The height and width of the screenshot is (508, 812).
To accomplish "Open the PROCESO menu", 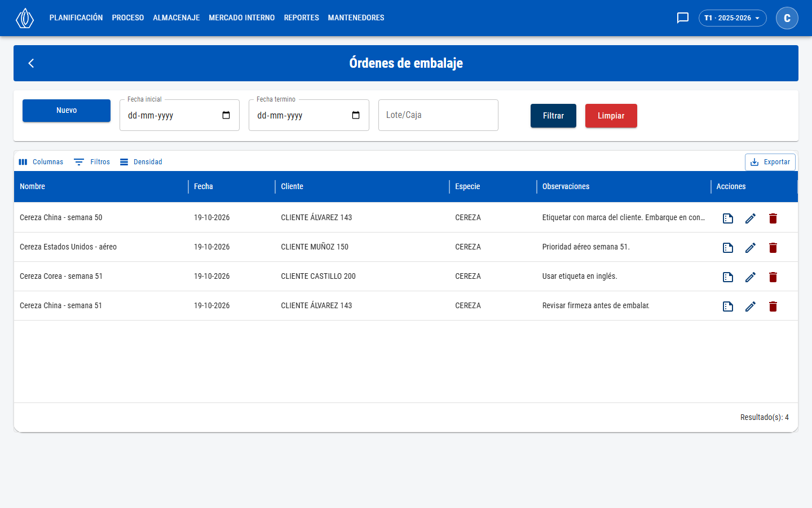I will point(128,18).
